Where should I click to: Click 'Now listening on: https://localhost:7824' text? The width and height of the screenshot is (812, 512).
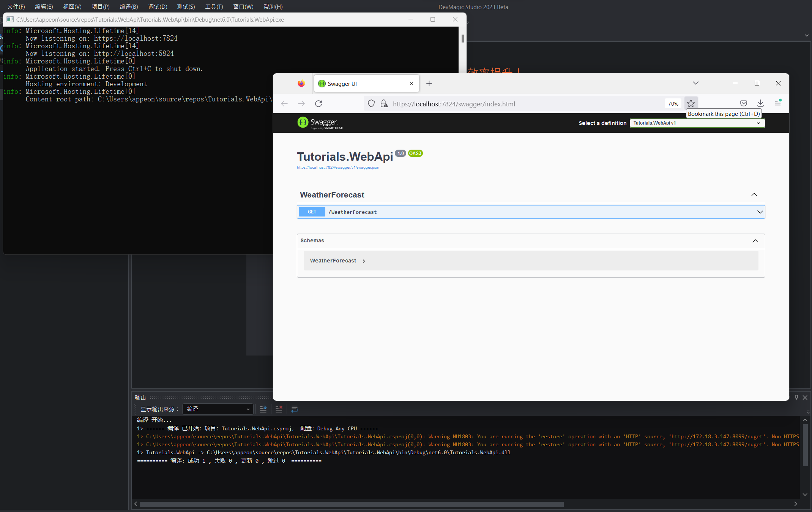coord(102,38)
